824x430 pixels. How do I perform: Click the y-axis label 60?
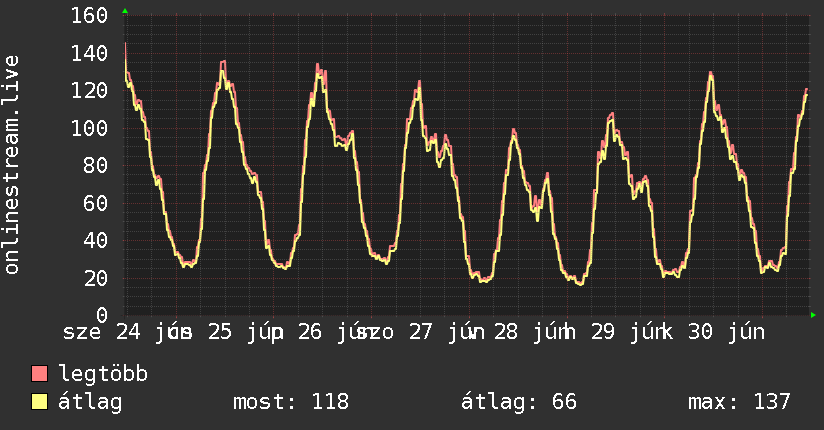tap(96, 203)
